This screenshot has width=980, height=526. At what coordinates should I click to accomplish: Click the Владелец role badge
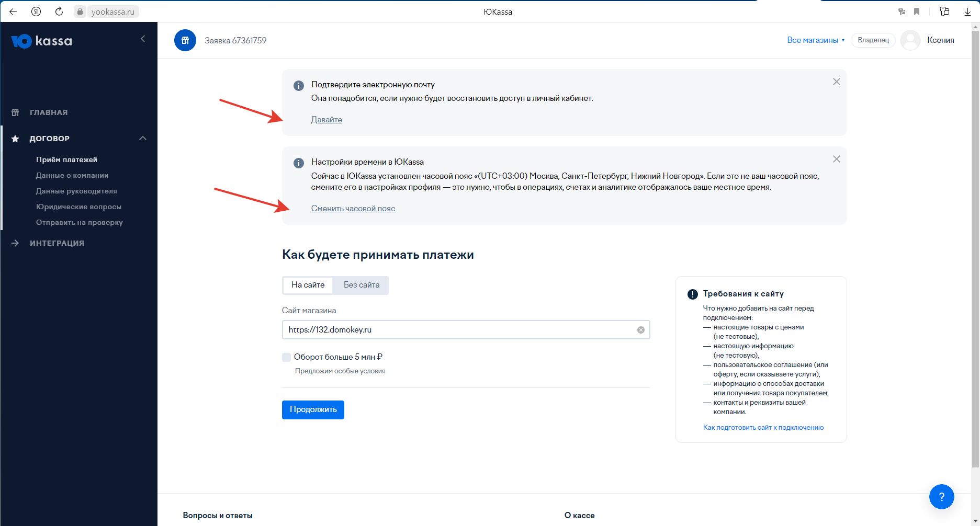point(873,40)
